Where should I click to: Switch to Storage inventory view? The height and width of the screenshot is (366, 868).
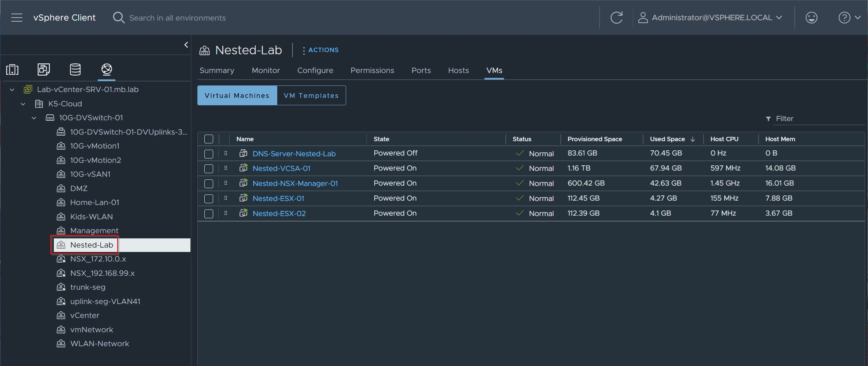click(75, 69)
